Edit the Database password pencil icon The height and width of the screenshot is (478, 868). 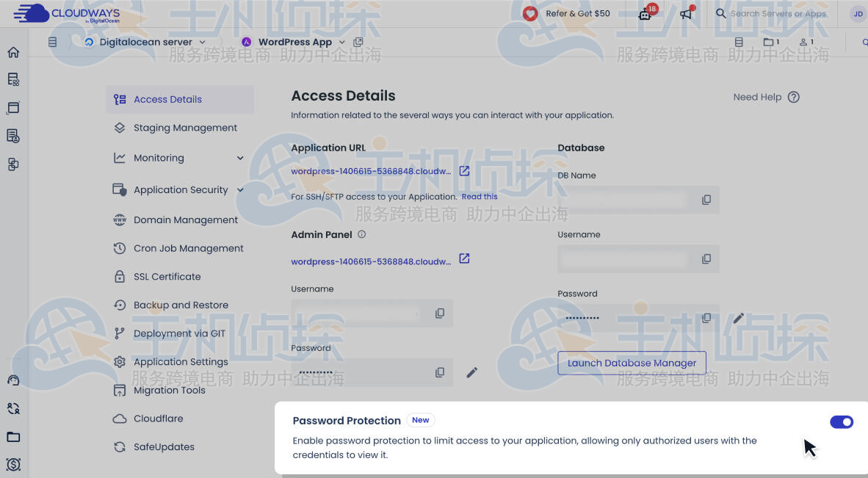click(x=739, y=318)
